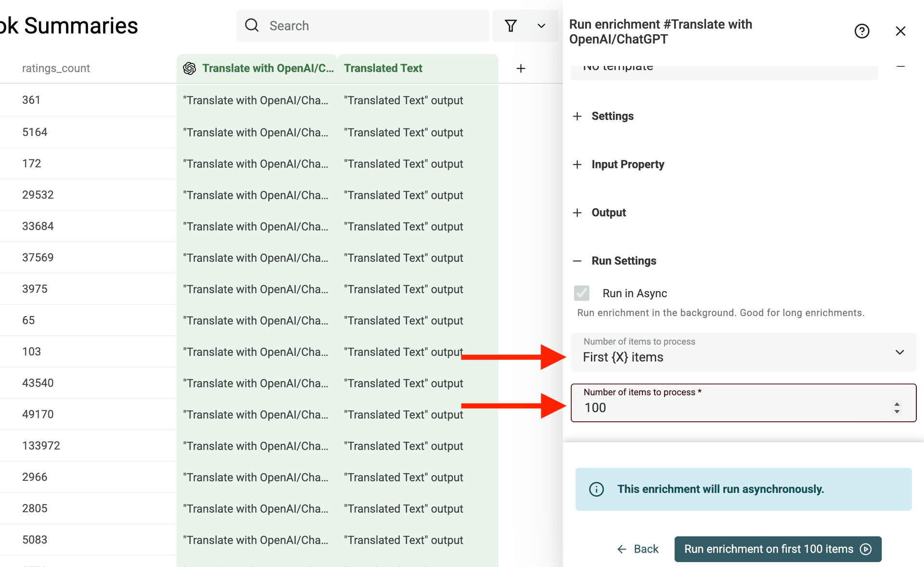924x567 pixels.
Task: Expand the Output section
Action: (577, 213)
